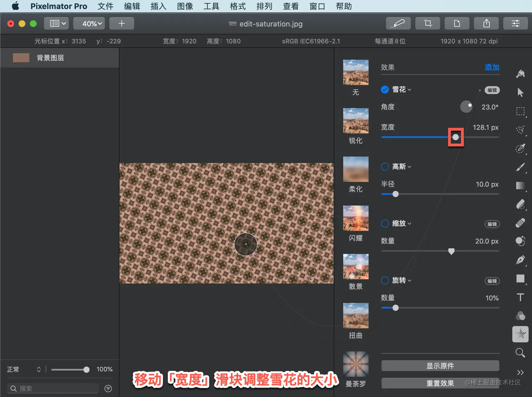Open the 查看 menu

point(291,6)
